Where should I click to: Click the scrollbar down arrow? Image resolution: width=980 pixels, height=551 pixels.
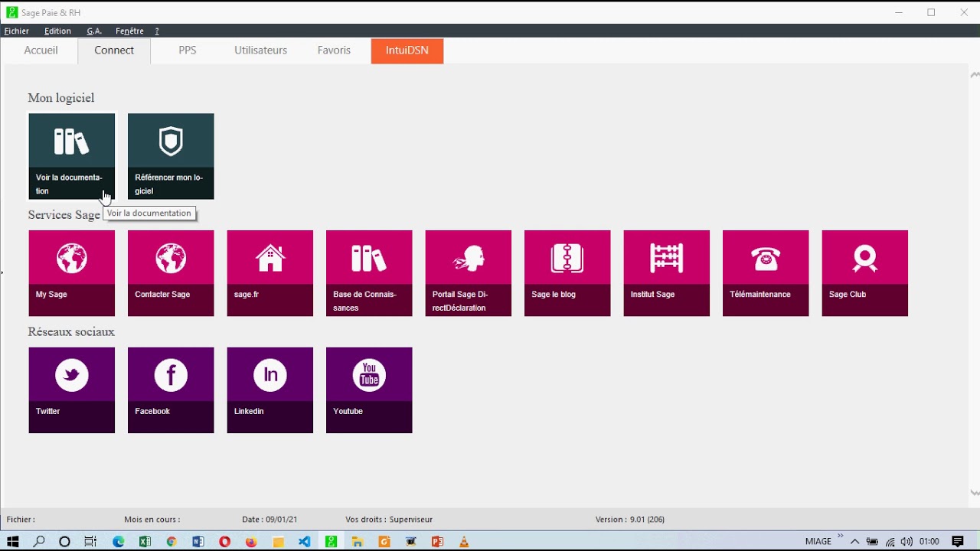point(975,493)
